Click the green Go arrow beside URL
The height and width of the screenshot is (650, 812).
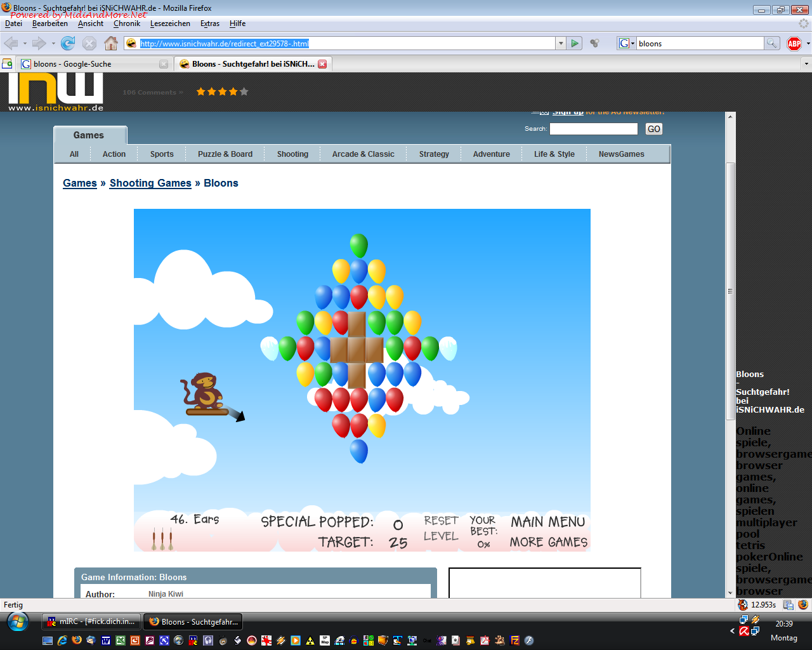point(575,43)
